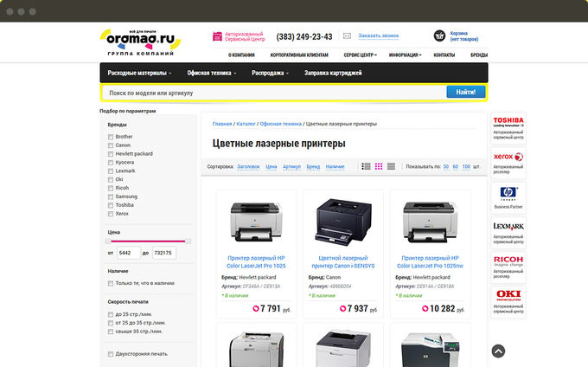Sort products by Цена link
The height and width of the screenshot is (367, 588).
coord(271,166)
